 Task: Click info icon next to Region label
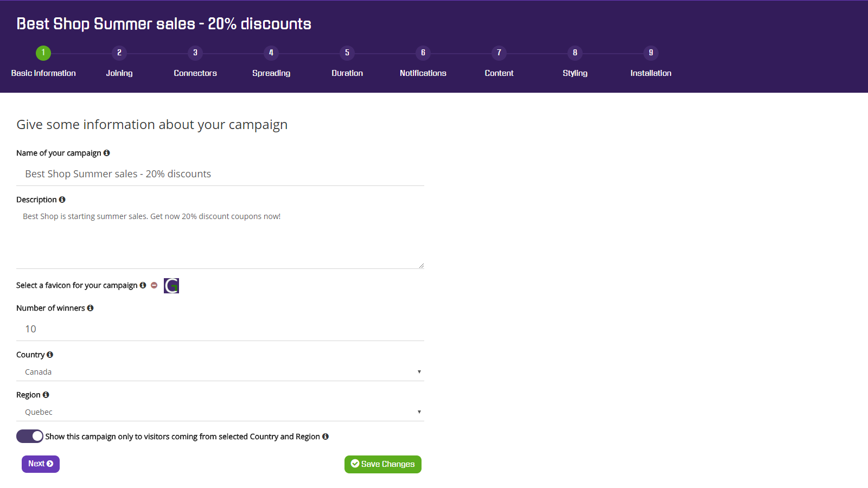46,395
